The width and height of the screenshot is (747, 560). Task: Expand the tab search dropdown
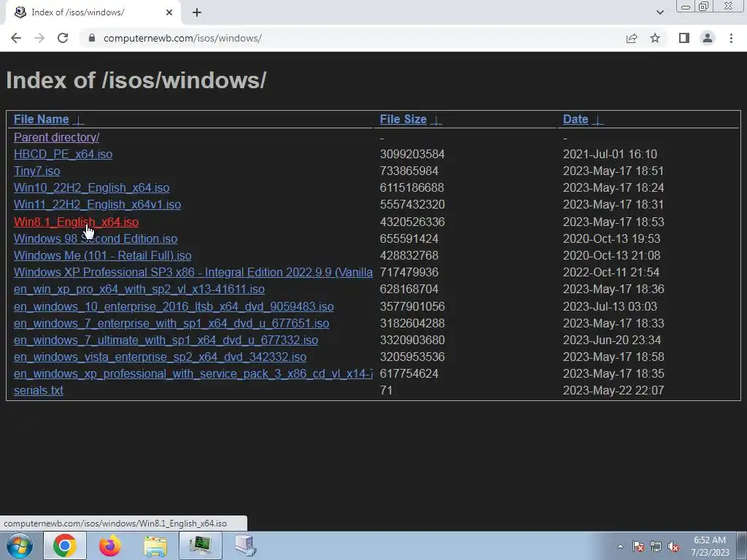pos(659,12)
